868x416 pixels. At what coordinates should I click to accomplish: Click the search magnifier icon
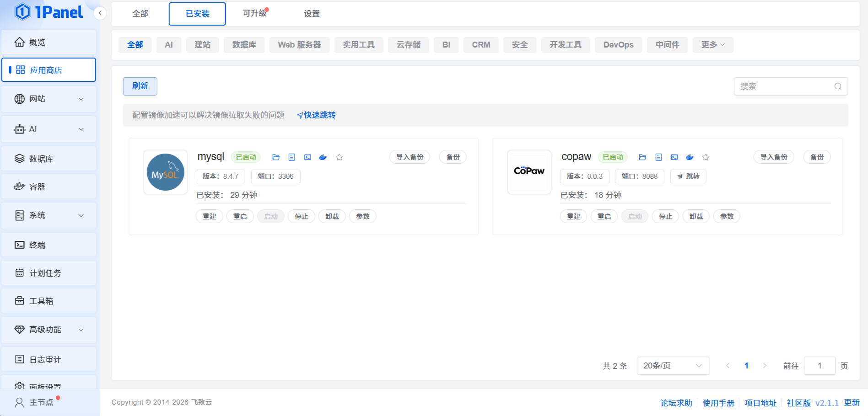point(838,86)
